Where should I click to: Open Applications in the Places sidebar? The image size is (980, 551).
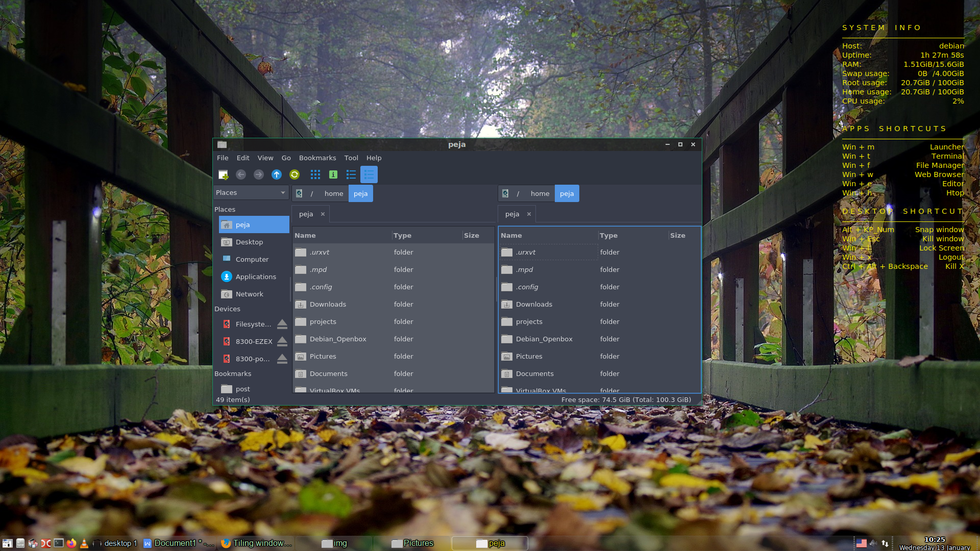pyautogui.click(x=254, y=277)
